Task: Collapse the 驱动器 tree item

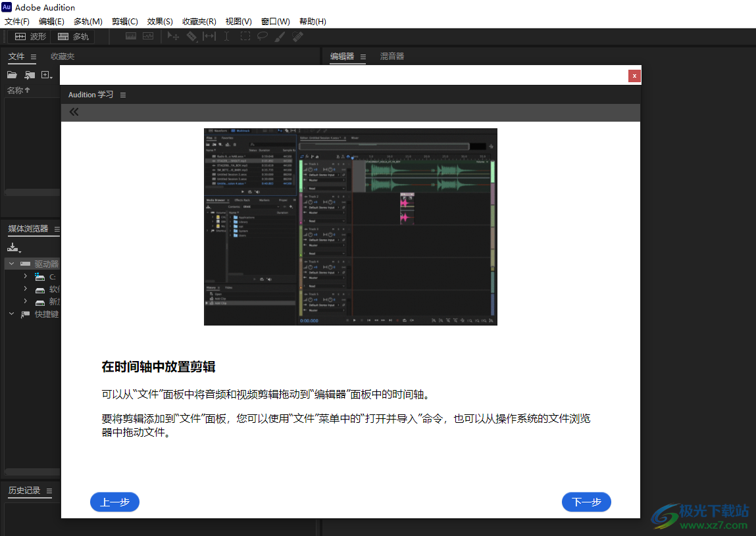Action: 11,263
